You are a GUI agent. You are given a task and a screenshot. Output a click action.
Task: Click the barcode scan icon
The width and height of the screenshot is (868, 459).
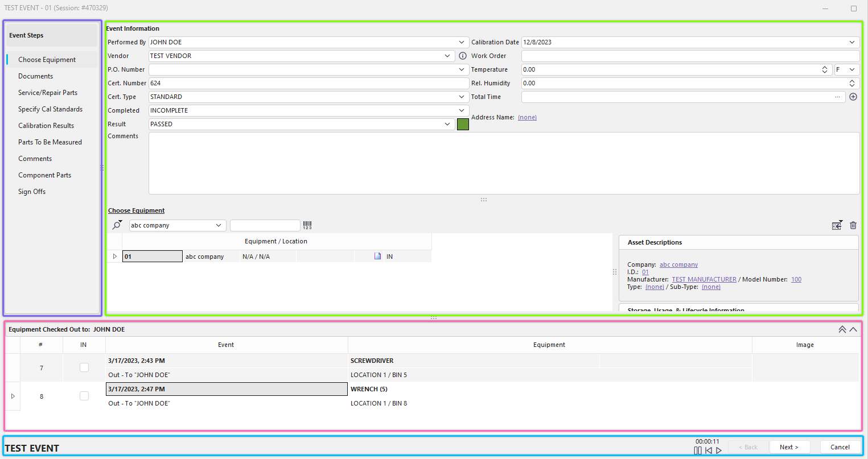[x=307, y=225]
